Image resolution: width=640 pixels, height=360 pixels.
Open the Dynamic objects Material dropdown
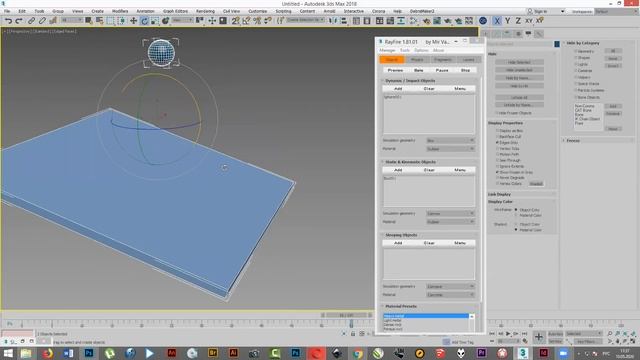click(x=450, y=149)
